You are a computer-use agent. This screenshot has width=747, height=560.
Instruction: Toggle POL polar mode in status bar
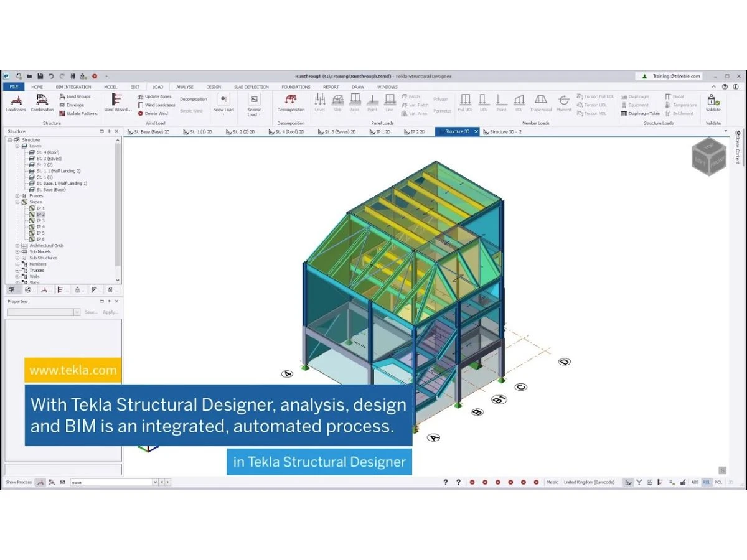click(x=718, y=482)
